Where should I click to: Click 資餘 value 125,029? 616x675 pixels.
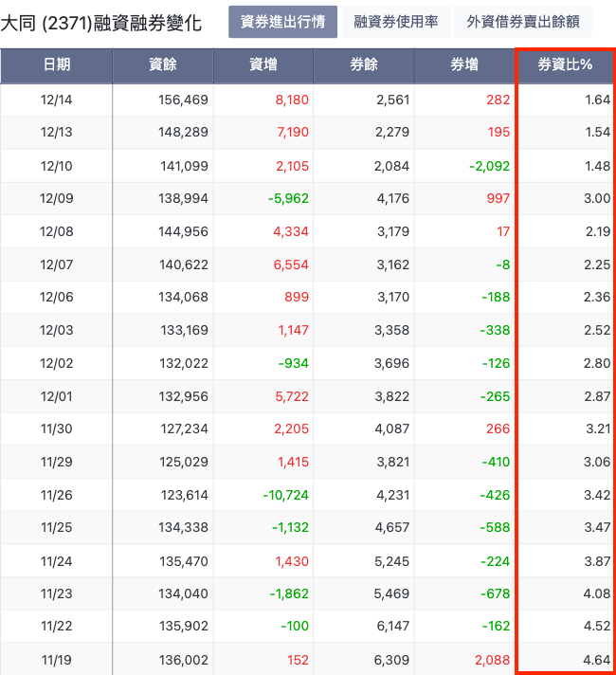click(x=184, y=462)
